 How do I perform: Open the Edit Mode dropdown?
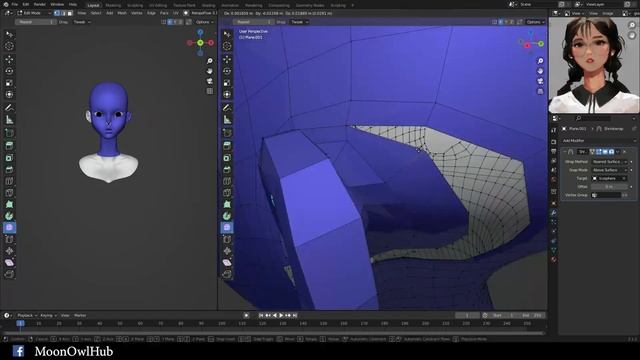[x=33, y=13]
